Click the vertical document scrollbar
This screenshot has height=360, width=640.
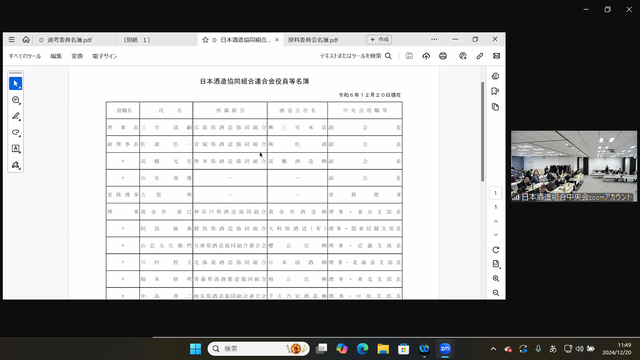point(482,131)
